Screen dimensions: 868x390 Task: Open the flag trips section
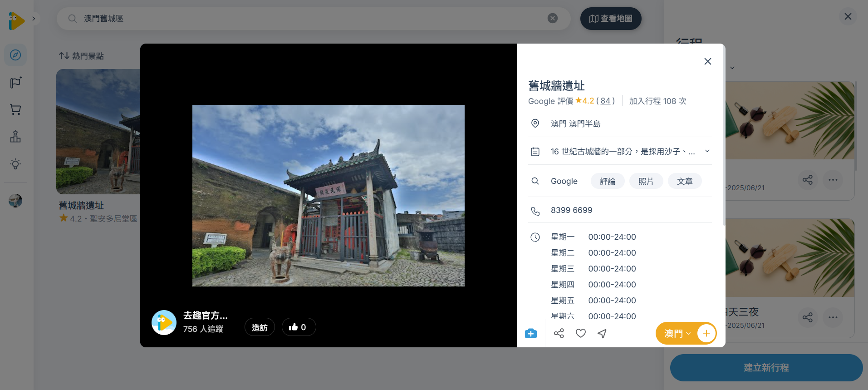pyautogui.click(x=15, y=82)
